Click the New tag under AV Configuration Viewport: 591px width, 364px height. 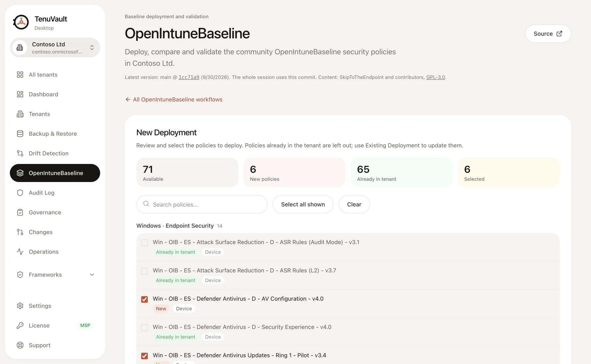coord(161,309)
